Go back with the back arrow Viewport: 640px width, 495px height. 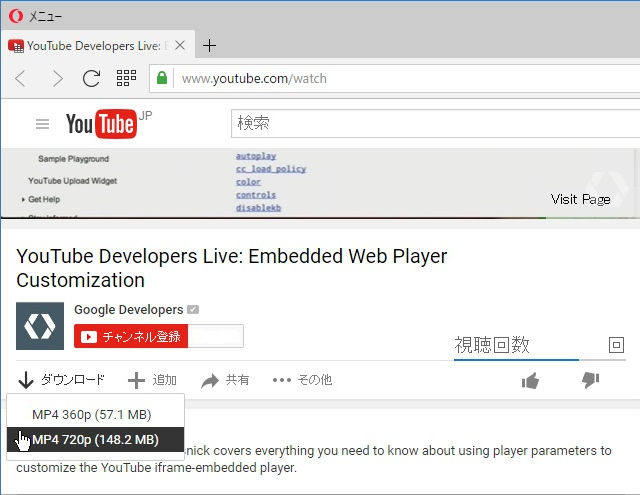(x=20, y=78)
